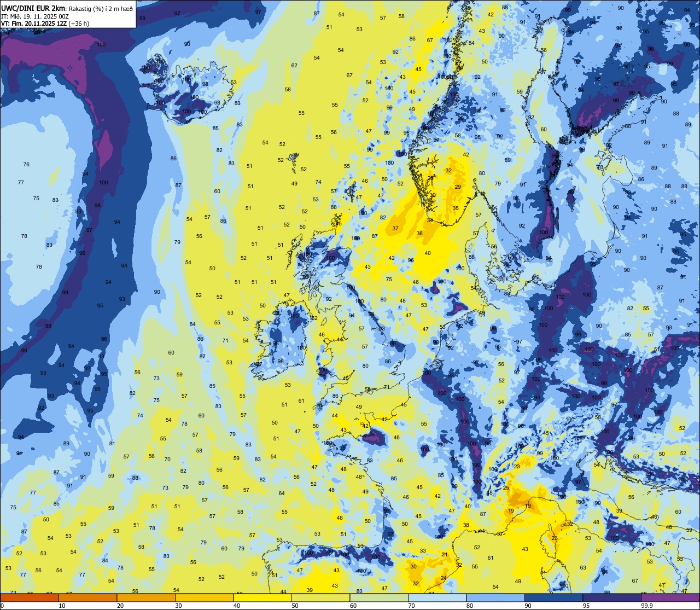
Task: Click the dark orange 0–10 legend swatch
Action: pyautogui.click(x=30, y=597)
